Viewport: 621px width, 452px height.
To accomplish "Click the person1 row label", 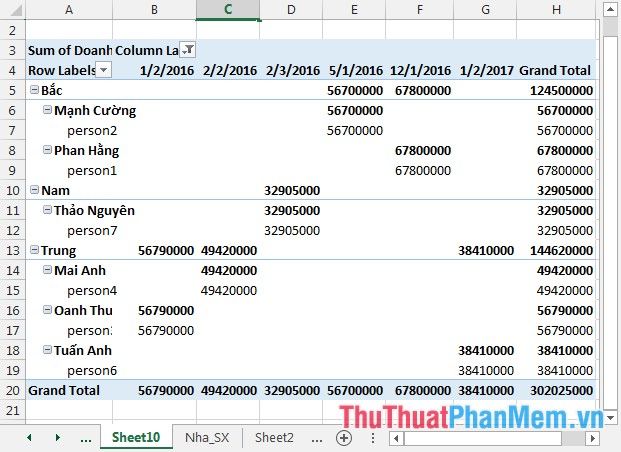I will click(92, 170).
